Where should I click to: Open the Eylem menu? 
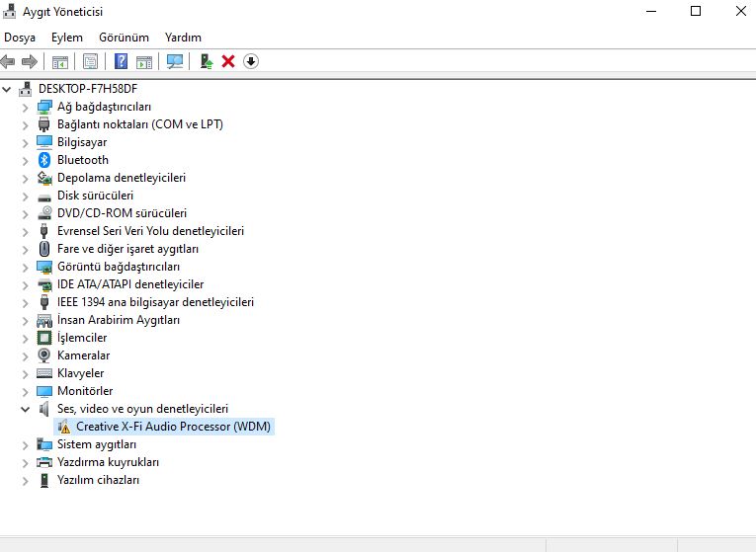(67, 38)
